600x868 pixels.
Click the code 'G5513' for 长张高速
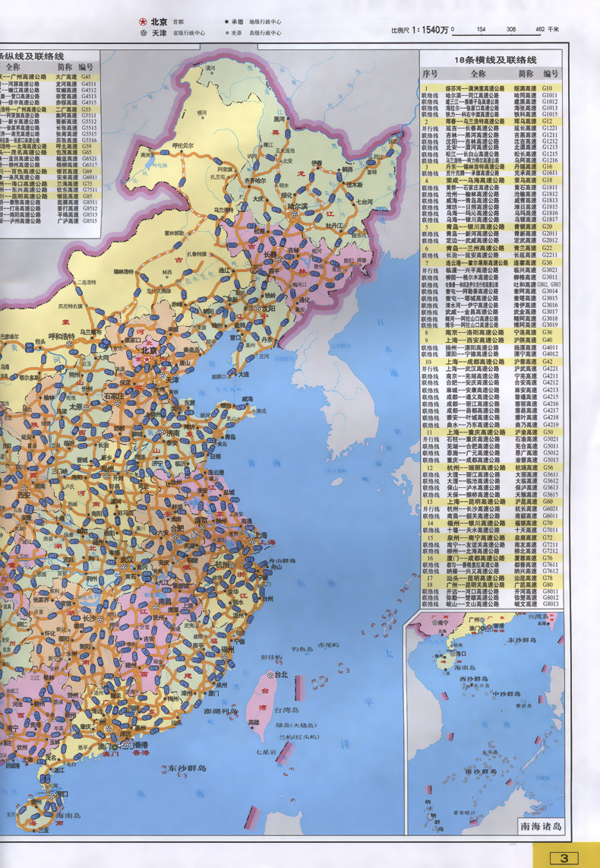click(89, 128)
